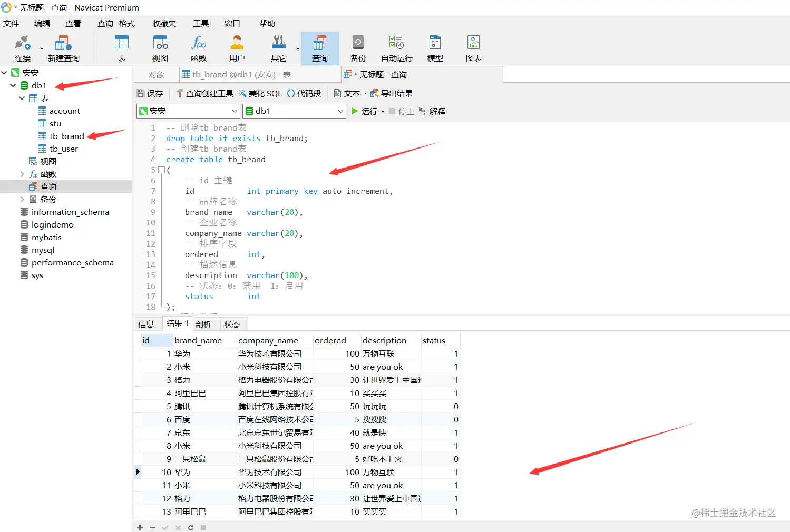Open the 文件 menu

(x=11, y=23)
